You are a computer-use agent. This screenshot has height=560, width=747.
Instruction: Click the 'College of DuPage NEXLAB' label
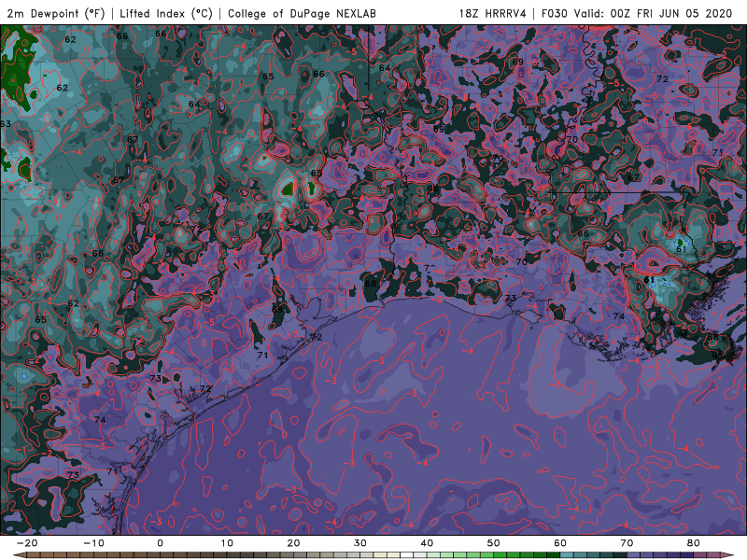pos(302,13)
